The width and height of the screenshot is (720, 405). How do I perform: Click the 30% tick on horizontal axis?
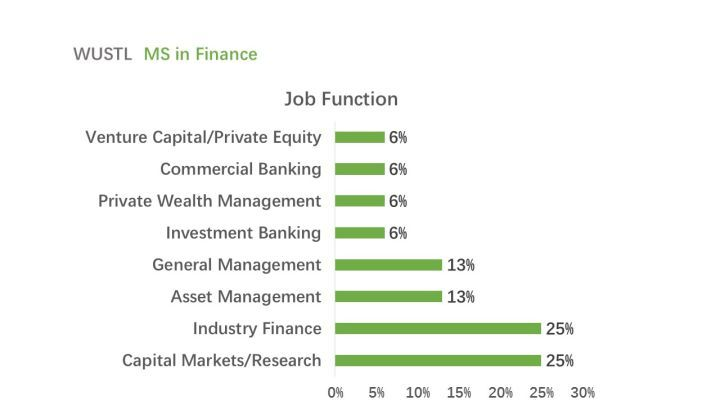[x=583, y=393]
